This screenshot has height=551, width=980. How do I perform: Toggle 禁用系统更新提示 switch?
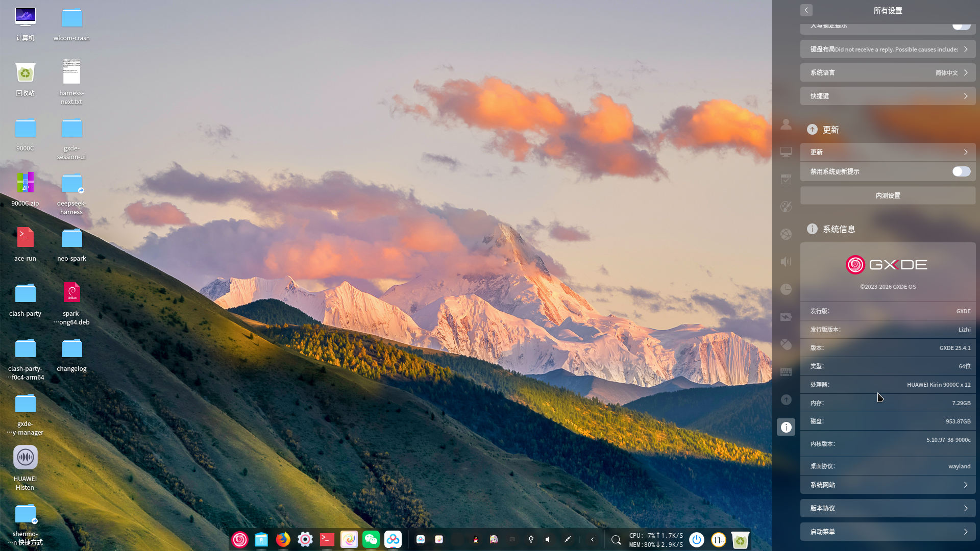click(x=962, y=171)
